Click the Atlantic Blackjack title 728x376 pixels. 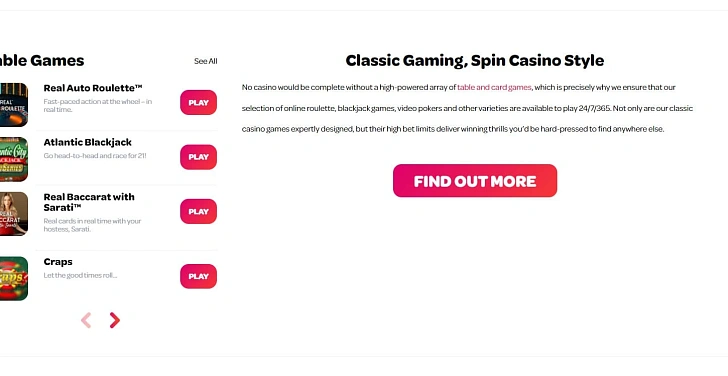tap(88, 143)
